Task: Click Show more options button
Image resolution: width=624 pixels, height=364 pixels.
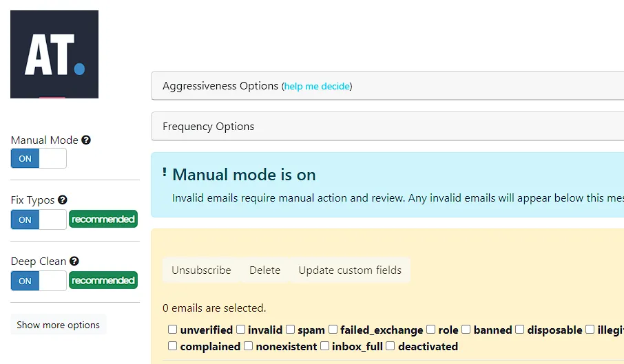Action: (x=58, y=325)
